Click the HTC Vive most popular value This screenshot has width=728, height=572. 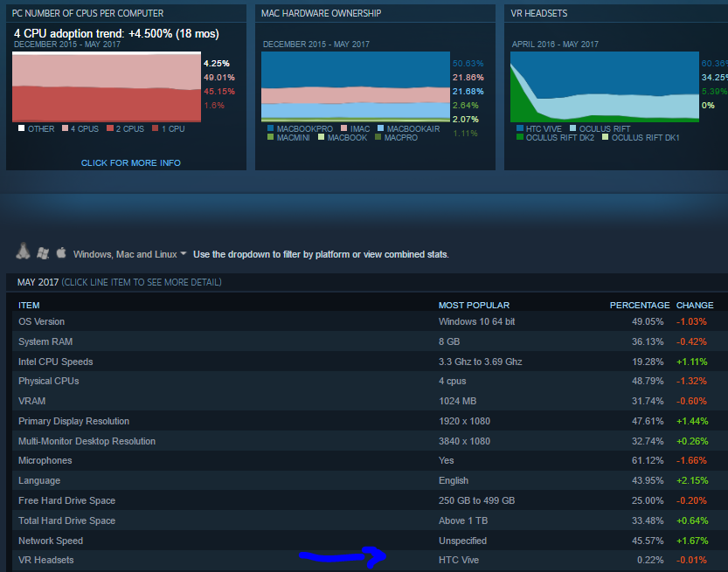459,560
